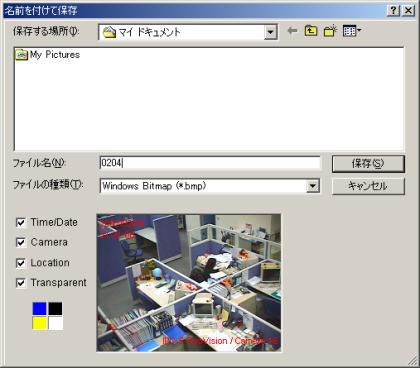420x368 pixels.
Task: Open the file type dropdown arrow
Action: pos(313,186)
